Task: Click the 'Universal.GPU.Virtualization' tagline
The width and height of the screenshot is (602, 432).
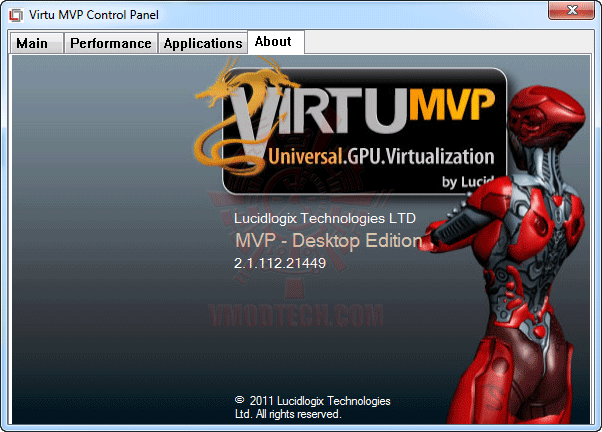Action: click(381, 157)
